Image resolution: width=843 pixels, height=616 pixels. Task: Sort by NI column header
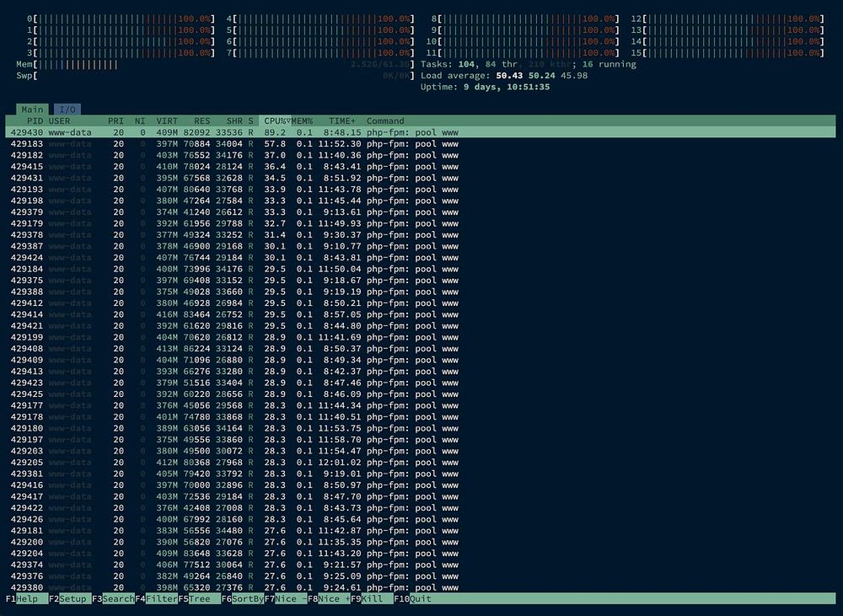click(x=140, y=121)
